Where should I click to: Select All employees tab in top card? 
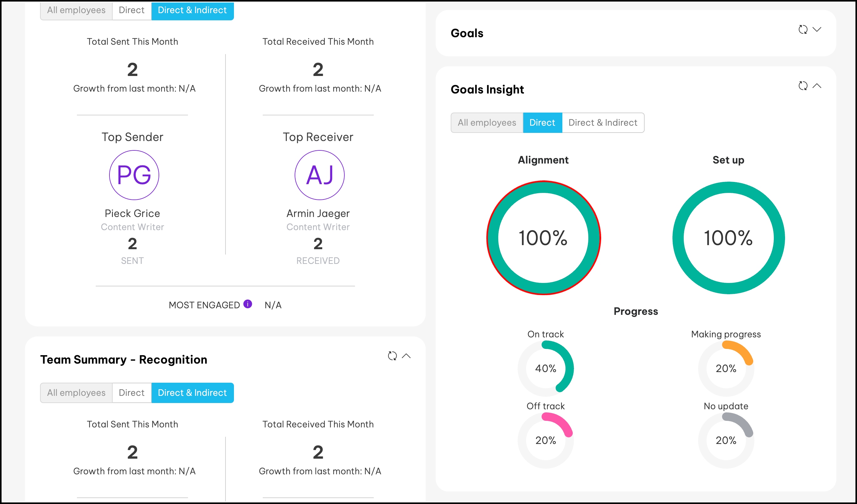point(76,10)
